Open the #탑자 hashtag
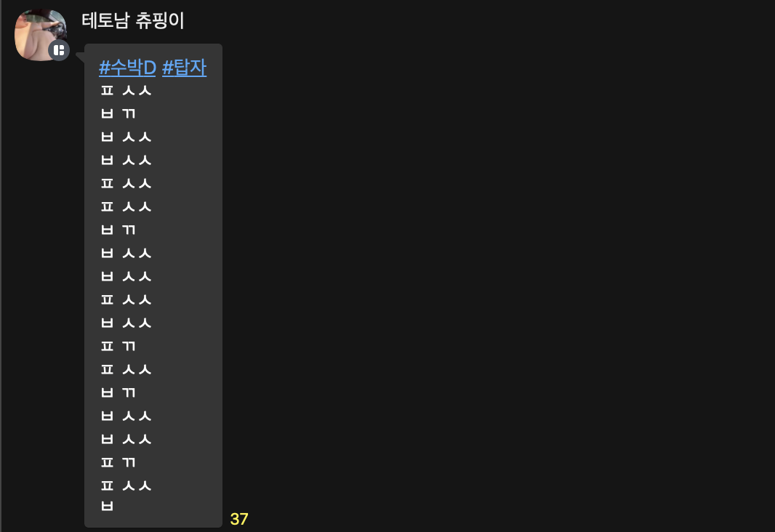Image resolution: width=775 pixels, height=532 pixels. pos(185,68)
